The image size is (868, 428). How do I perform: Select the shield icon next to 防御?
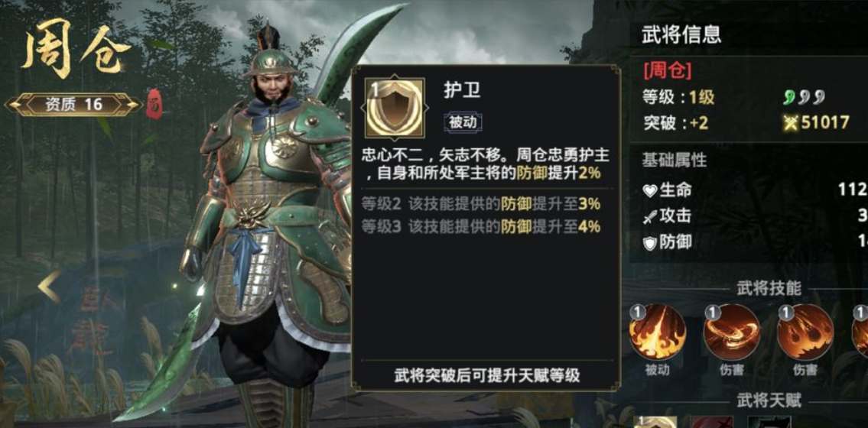click(649, 243)
